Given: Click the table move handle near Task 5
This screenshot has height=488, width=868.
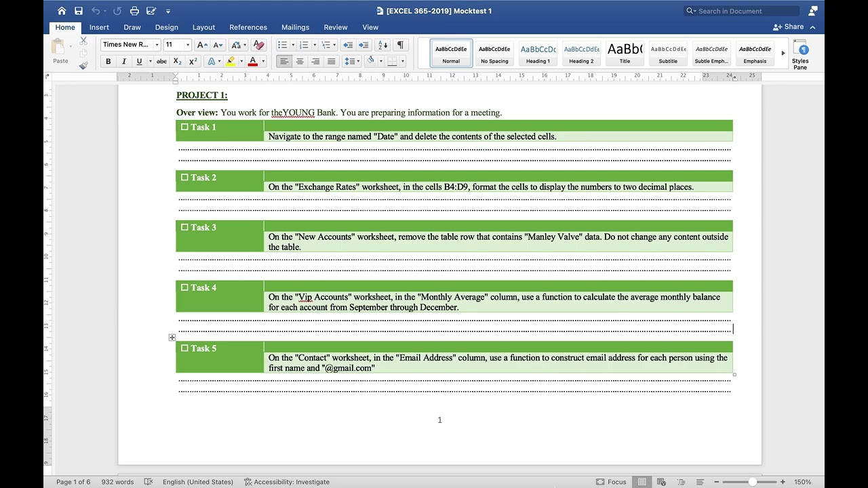Looking at the screenshot, I should 172,338.
